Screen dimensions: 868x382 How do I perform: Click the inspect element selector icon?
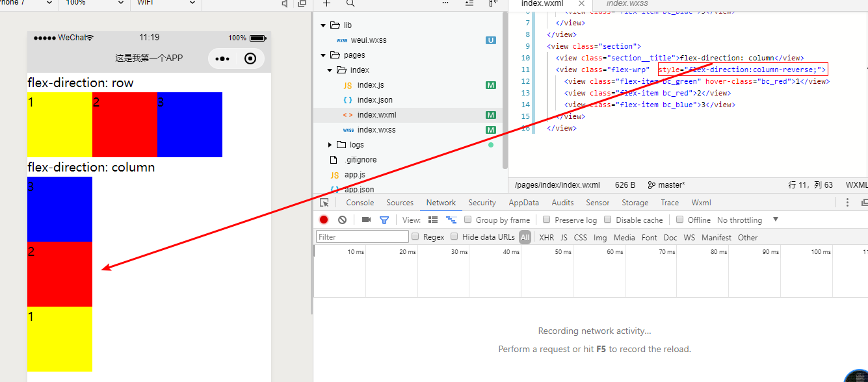point(324,203)
